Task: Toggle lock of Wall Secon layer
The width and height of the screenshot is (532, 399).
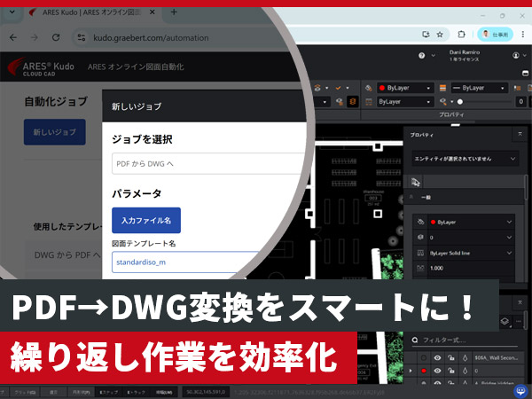Action: [x=451, y=357]
